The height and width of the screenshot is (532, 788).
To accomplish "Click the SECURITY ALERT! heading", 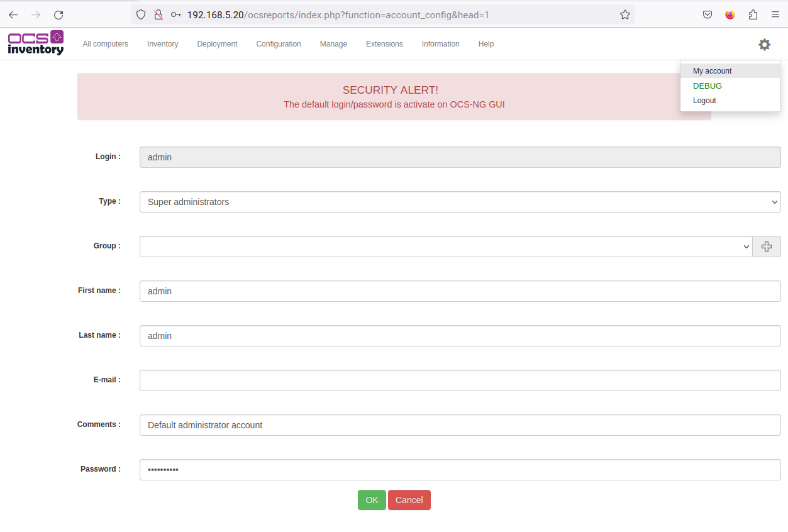I will [x=391, y=91].
